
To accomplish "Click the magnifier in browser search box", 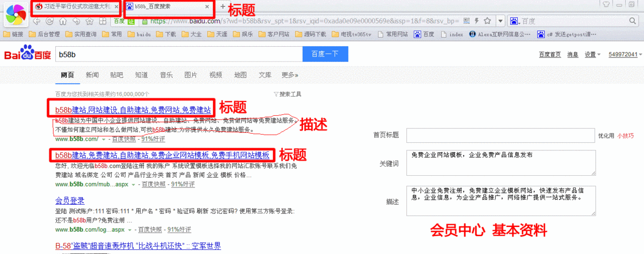I will 632,21.
